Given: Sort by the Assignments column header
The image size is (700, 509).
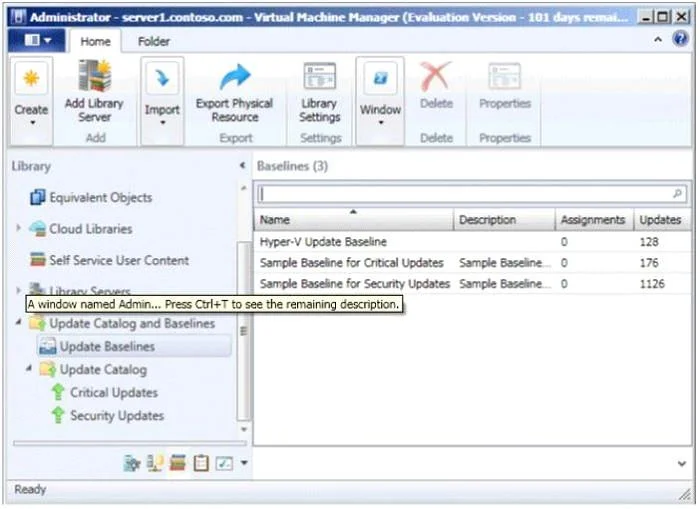Looking at the screenshot, I should tap(595, 220).
